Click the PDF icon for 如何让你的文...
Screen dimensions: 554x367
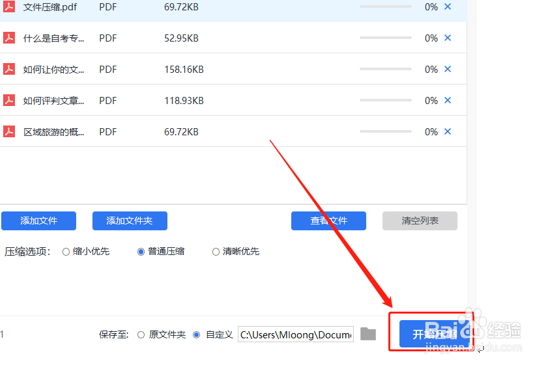coord(9,69)
